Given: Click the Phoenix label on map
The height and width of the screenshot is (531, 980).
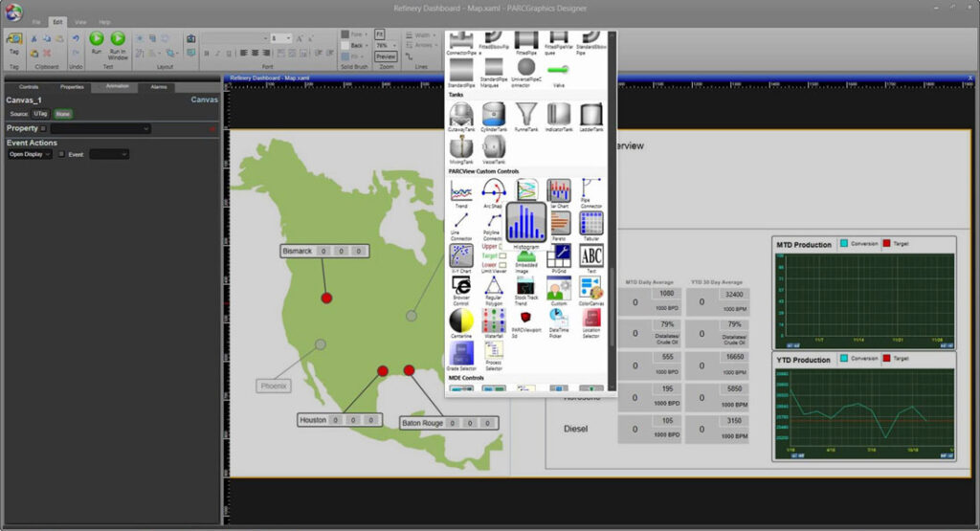Looking at the screenshot, I should pyautogui.click(x=274, y=387).
